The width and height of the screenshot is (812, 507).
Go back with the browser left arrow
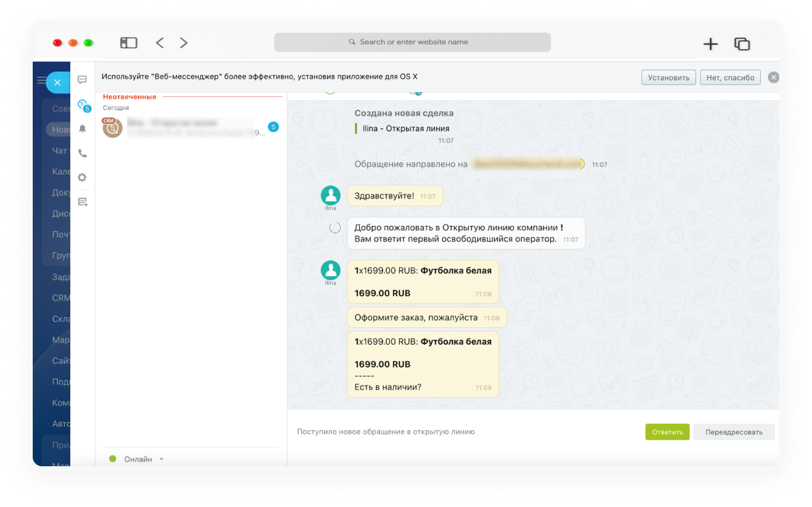click(160, 43)
